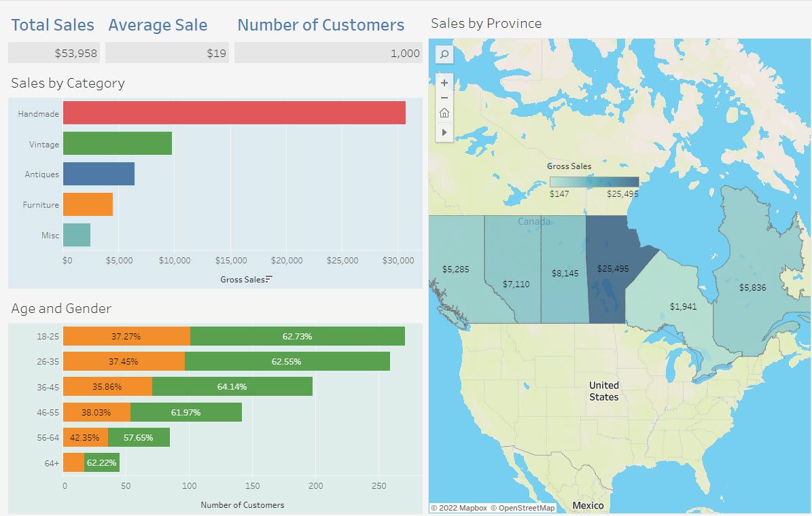Viewport: 812px width, 516px height.
Task: Click sort icon beside Gross Sales axis label
Action: (x=269, y=279)
